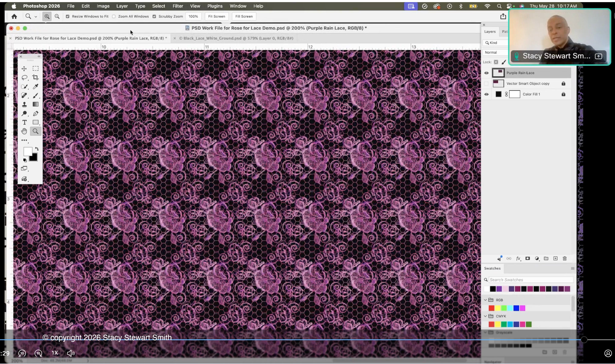
Task: Open the Filter menu
Action: click(178, 6)
